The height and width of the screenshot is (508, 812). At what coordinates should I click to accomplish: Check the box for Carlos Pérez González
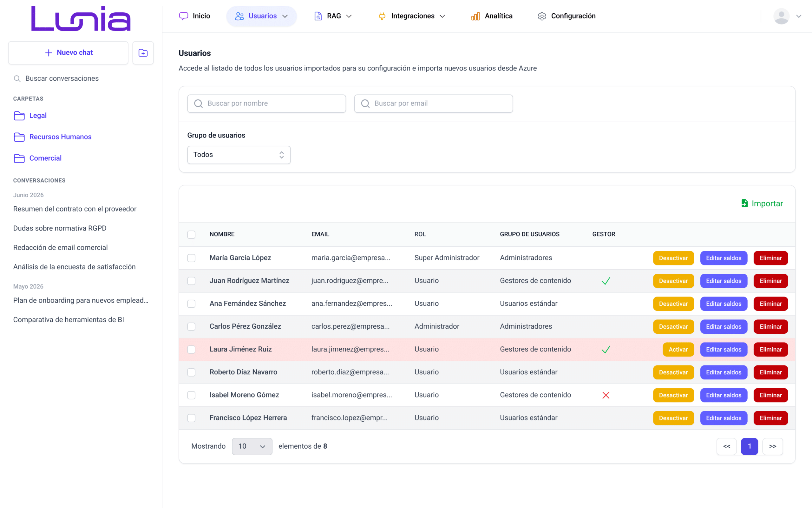191,327
